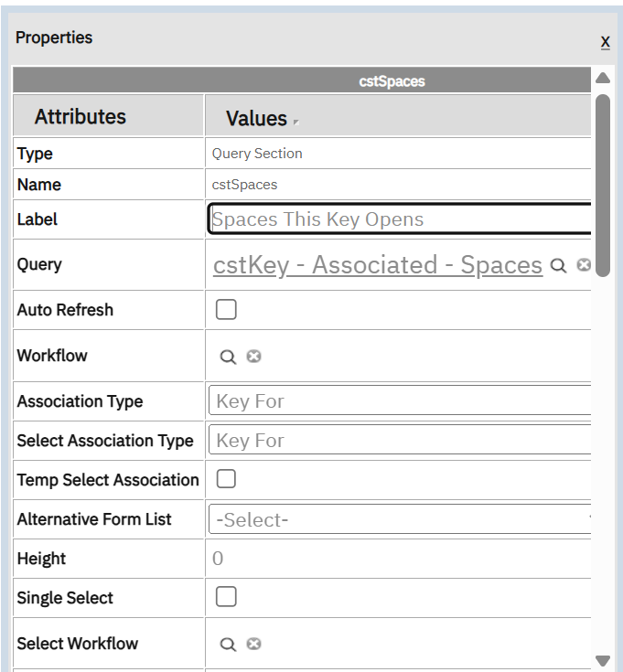
Task: Open the cstKey - Associated - Spaces link
Action: click(x=378, y=264)
